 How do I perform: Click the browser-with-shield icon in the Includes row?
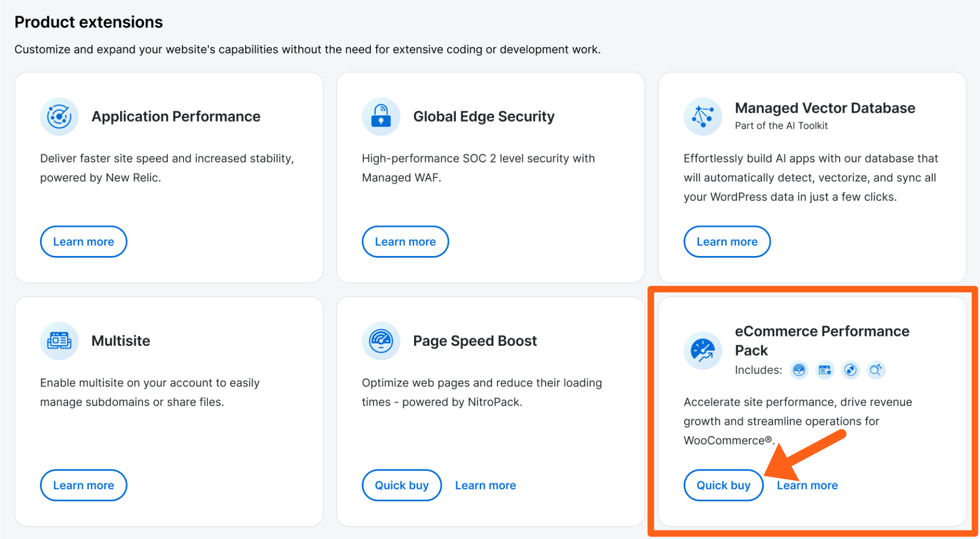pyautogui.click(x=825, y=370)
